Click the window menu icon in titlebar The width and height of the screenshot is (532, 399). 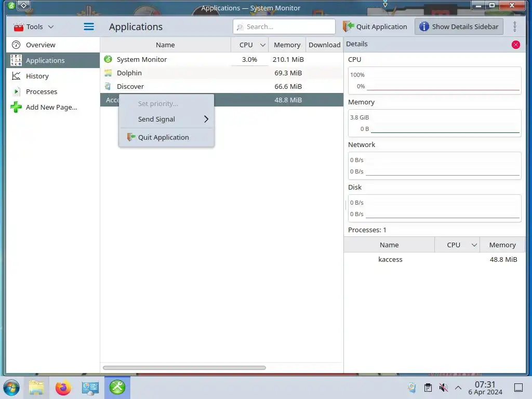tap(11, 5)
